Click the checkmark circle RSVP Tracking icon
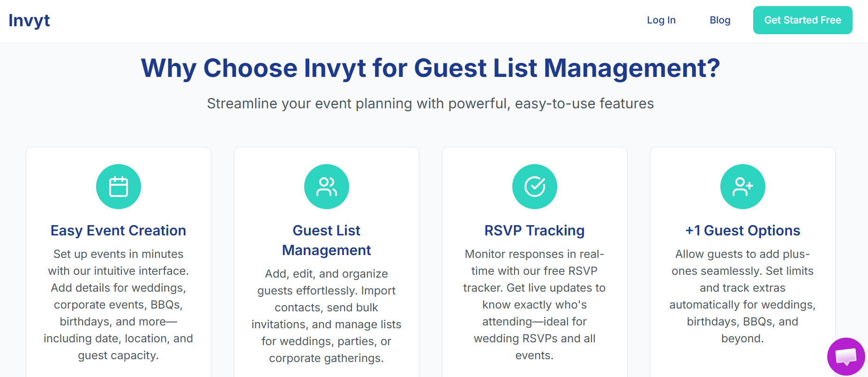The height and width of the screenshot is (377, 868). click(535, 187)
